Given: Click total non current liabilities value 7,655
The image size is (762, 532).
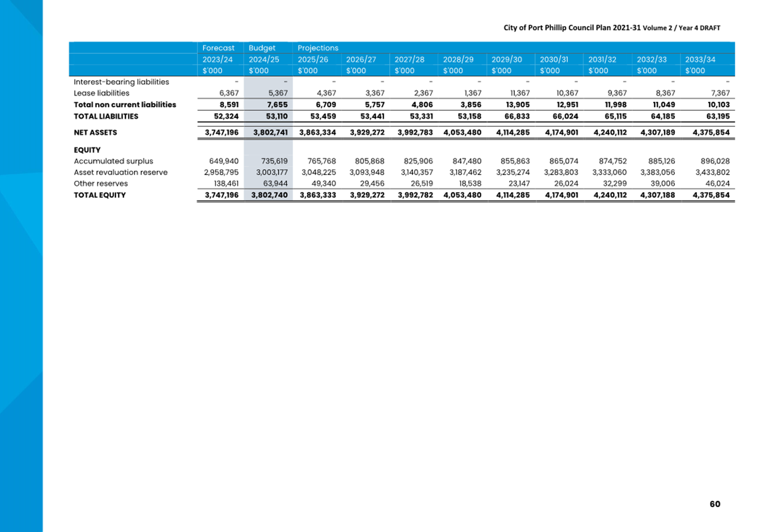Looking at the screenshot, I should (277, 105).
